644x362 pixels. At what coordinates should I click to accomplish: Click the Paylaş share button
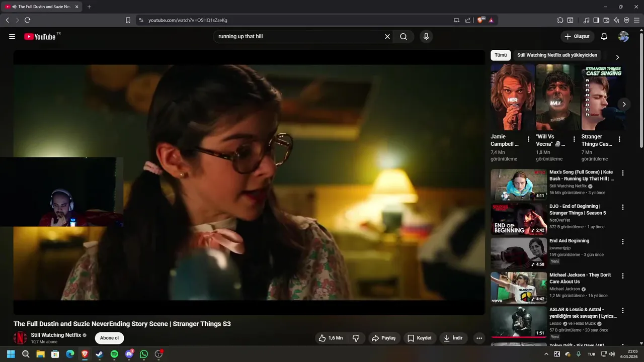click(384, 338)
